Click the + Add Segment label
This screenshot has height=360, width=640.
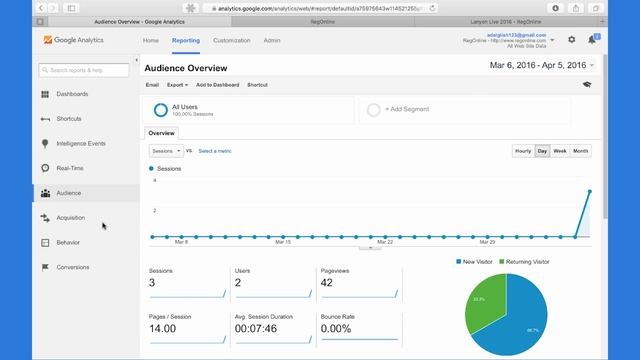(407, 109)
